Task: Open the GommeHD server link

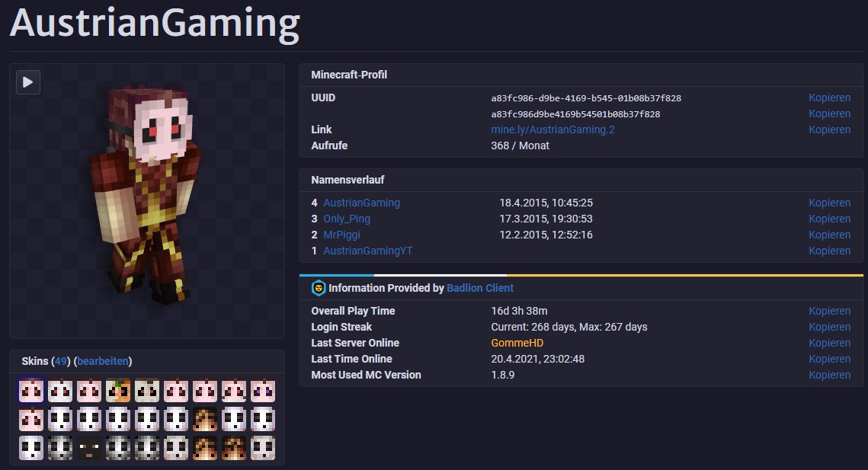Action: pyautogui.click(x=517, y=344)
